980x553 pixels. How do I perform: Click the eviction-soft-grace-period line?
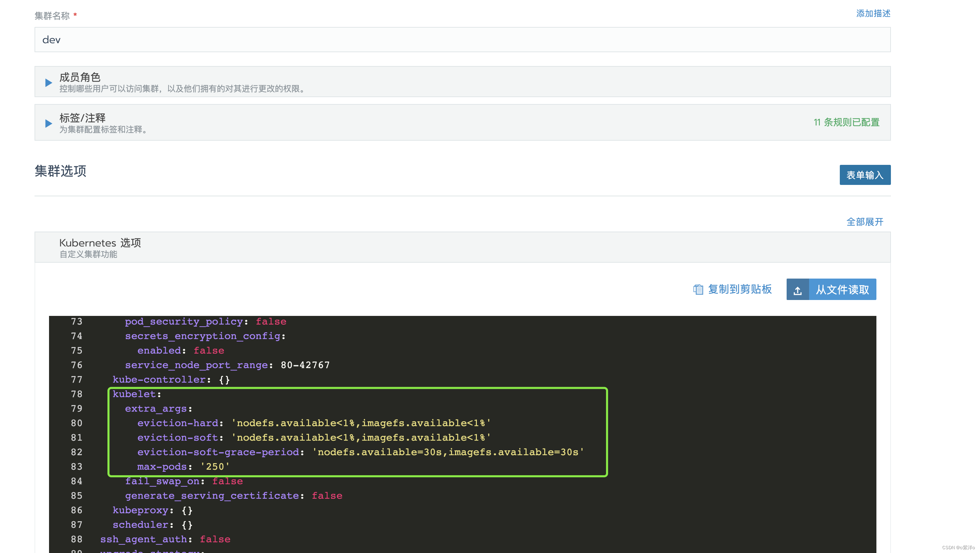click(361, 452)
